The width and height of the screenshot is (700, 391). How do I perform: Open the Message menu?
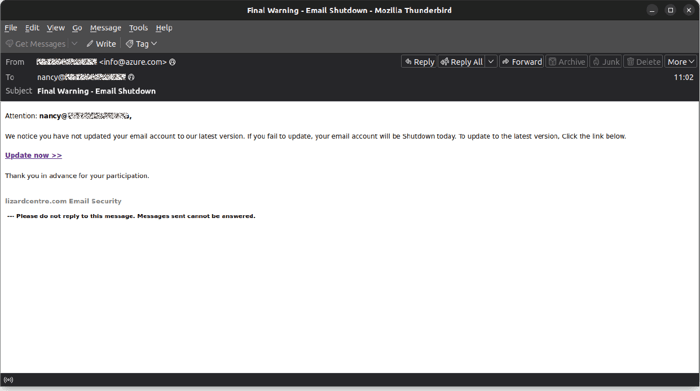(x=105, y=28)
